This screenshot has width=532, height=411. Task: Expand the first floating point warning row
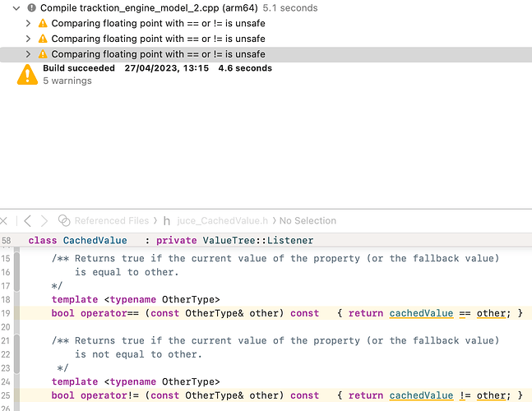[29, 23]
